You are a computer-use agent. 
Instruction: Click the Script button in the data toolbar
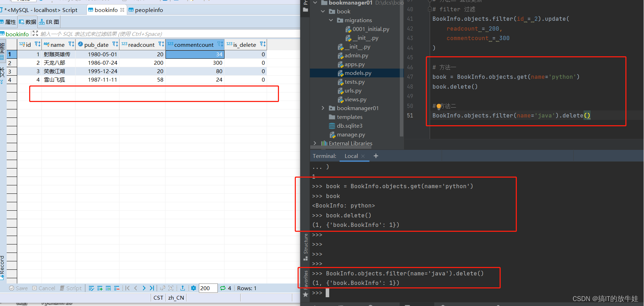[71, 288]
